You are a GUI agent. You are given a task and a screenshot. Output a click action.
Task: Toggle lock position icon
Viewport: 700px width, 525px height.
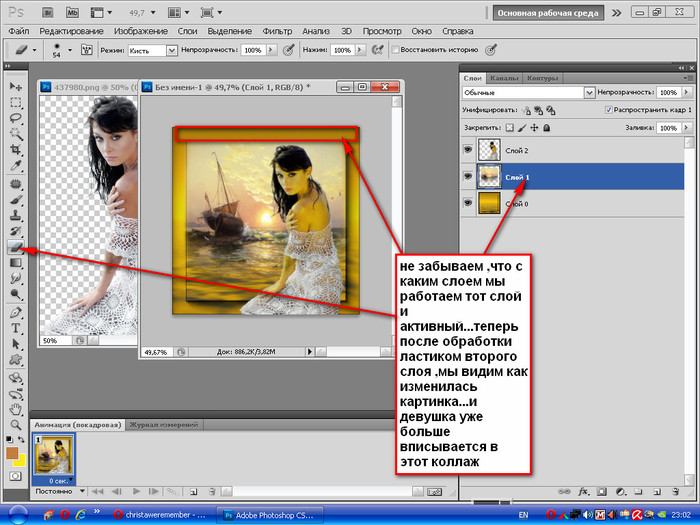click(534, 128)
